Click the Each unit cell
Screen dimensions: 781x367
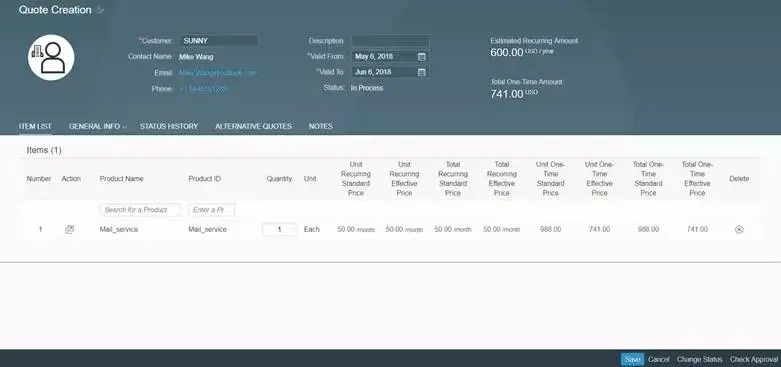[312, 230]
